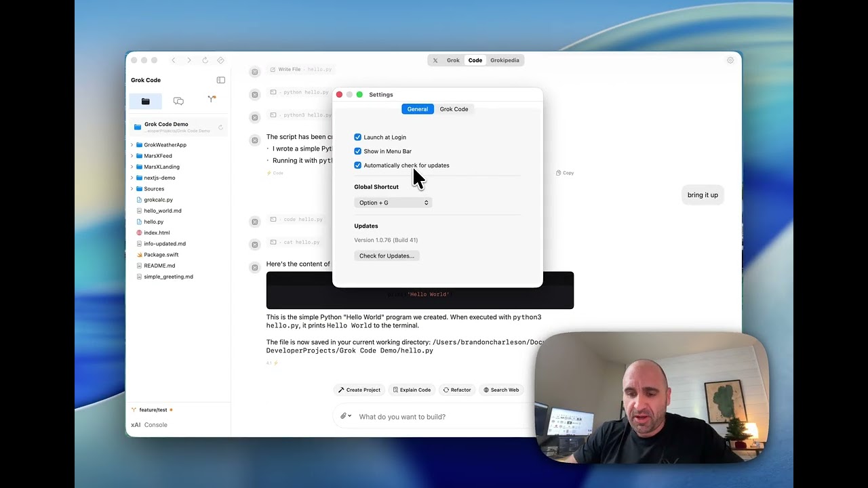Switch to the General settings tab

[418, 109]
